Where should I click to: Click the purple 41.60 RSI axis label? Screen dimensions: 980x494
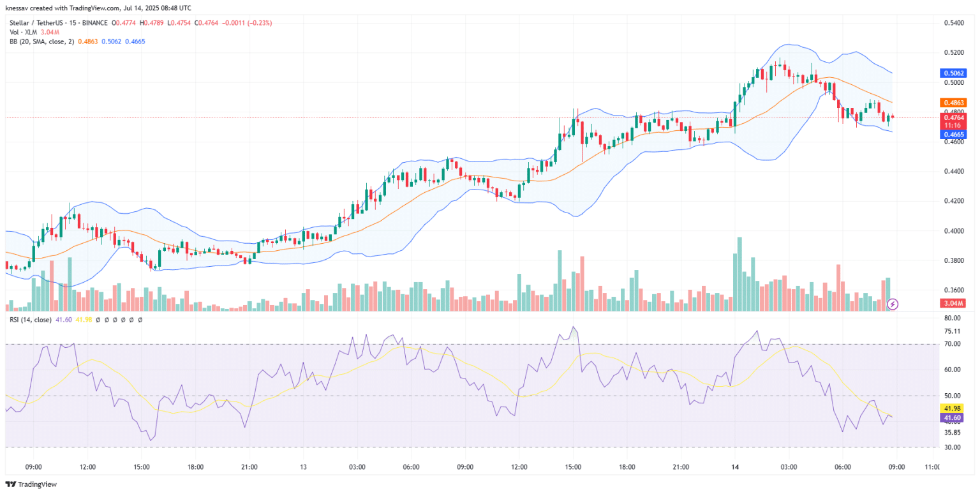point(952,418)
